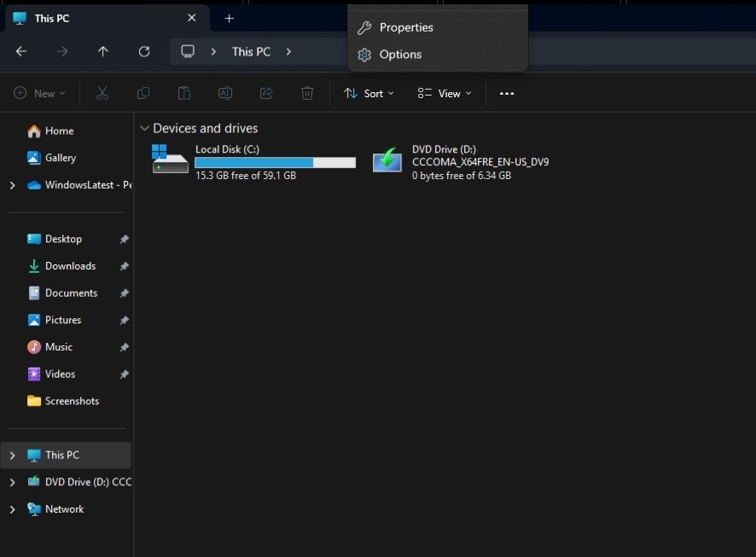Select the Cut icon on the toolbar
Image resolution: width=756 pixels, height=557 pixels.
[x=102, y=93]
